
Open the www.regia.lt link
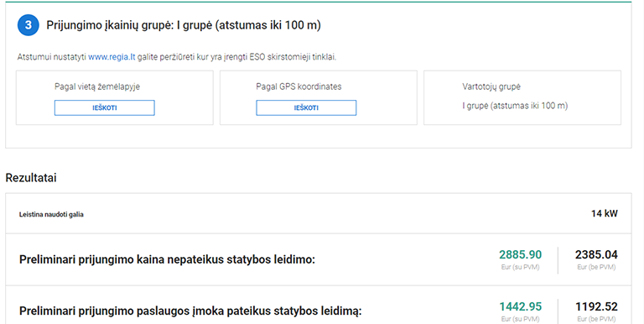(x=112, y=57)
